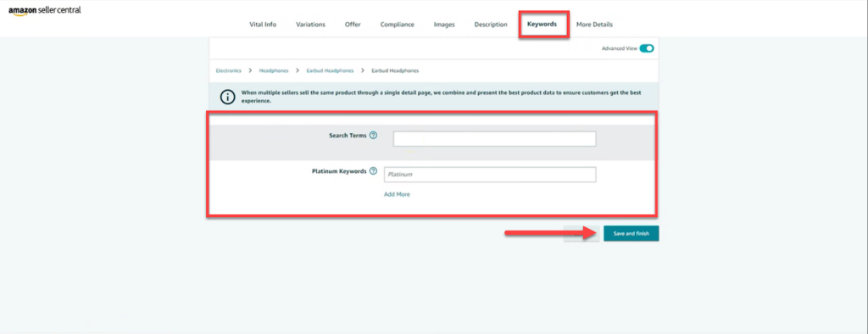Open the Headphones breadcrumb link
This screenshot has height=334, width=868.
pyautogui.click(x=274, y=71)
